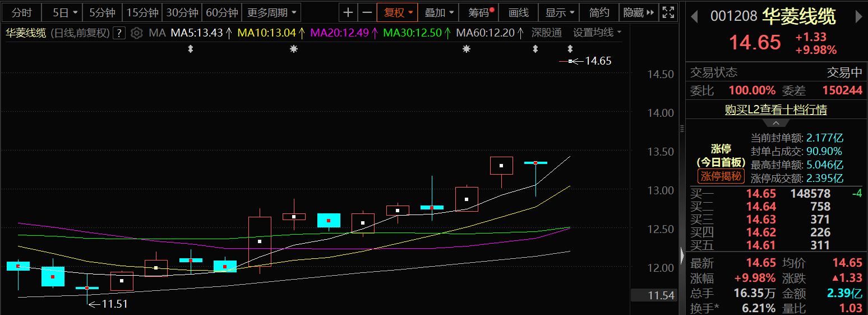
Task: Toggle the 筹码 chip distribution panel
Action: 481,12
